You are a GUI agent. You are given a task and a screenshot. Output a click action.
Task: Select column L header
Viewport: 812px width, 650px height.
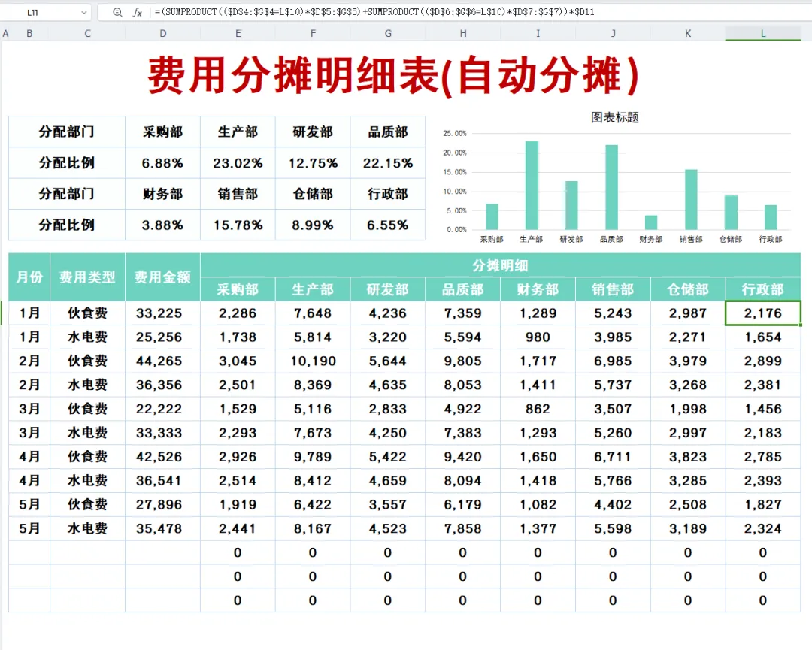coord(763,33)
